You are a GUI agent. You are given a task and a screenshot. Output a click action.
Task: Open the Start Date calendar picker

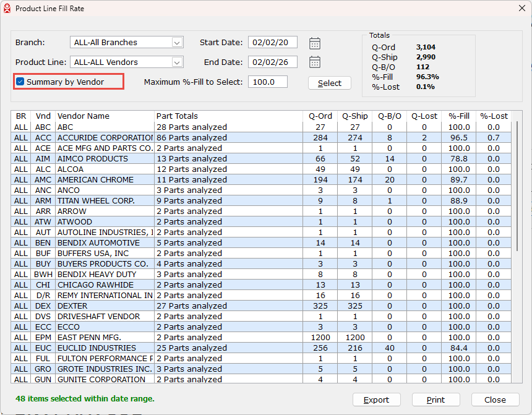(x=315, y=43)
